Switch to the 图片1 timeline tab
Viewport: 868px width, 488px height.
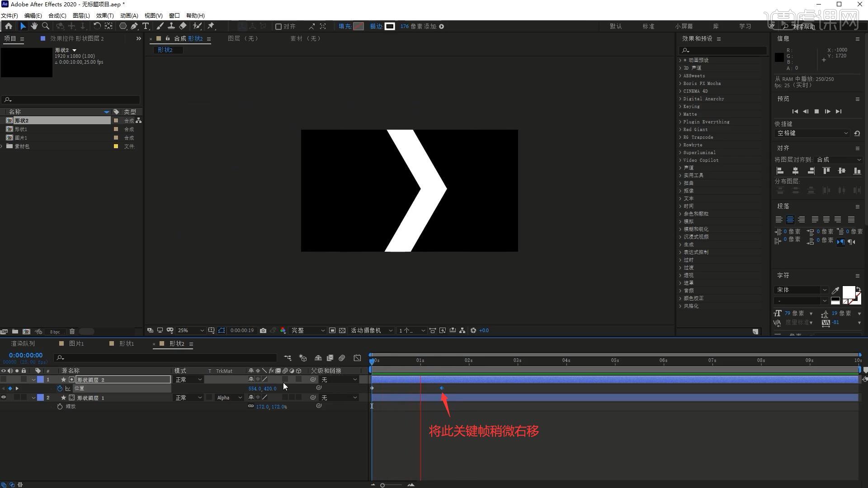tap(76, 344)
